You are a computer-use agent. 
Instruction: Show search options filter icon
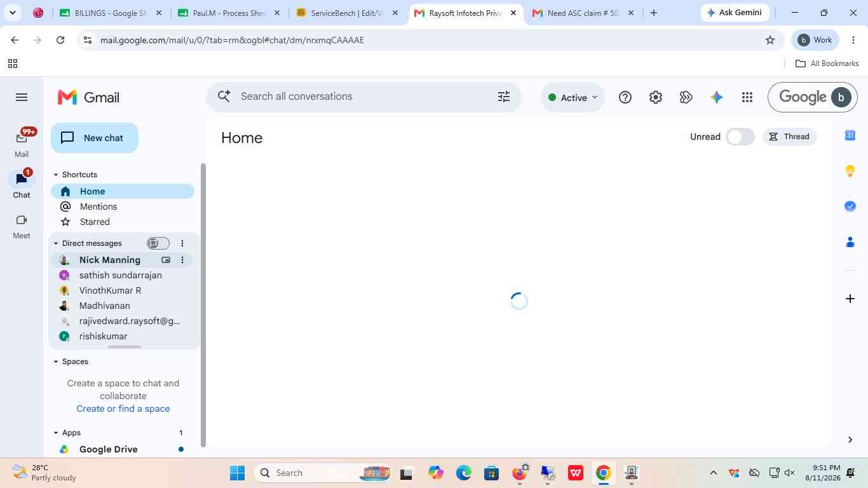pos(504,97)
